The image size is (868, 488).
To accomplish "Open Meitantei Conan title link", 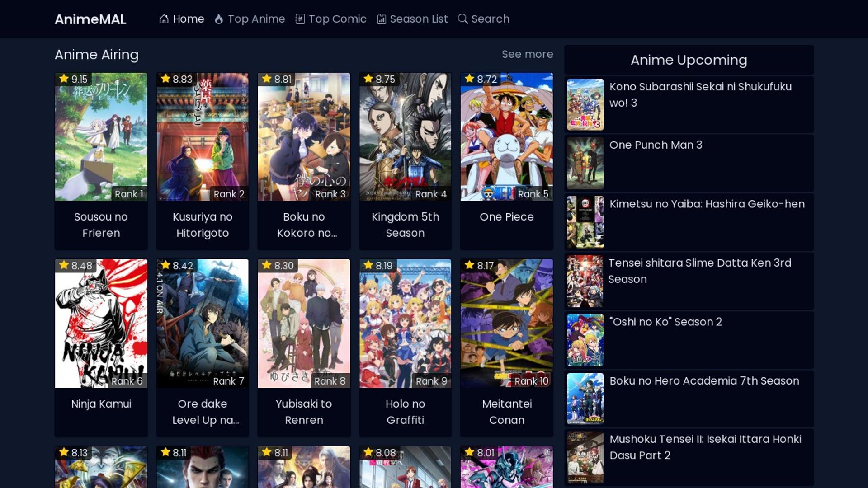I will click(507, 412).
